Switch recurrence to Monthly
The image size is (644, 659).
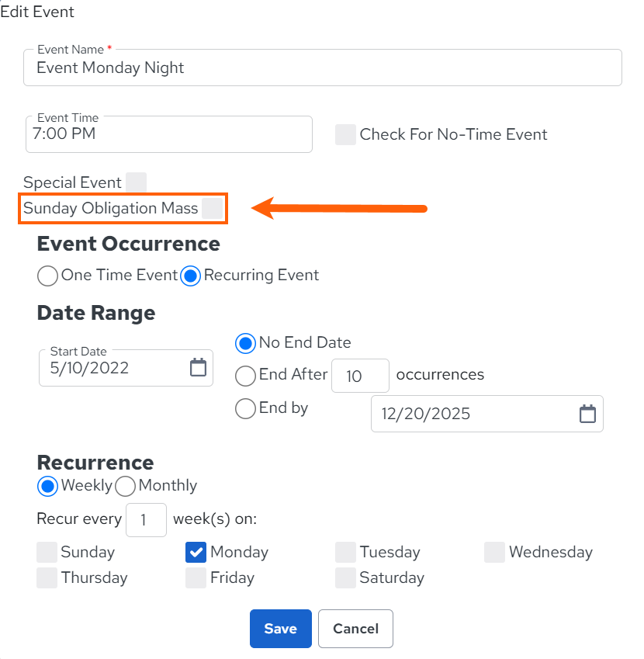click(x=125, y=486)
